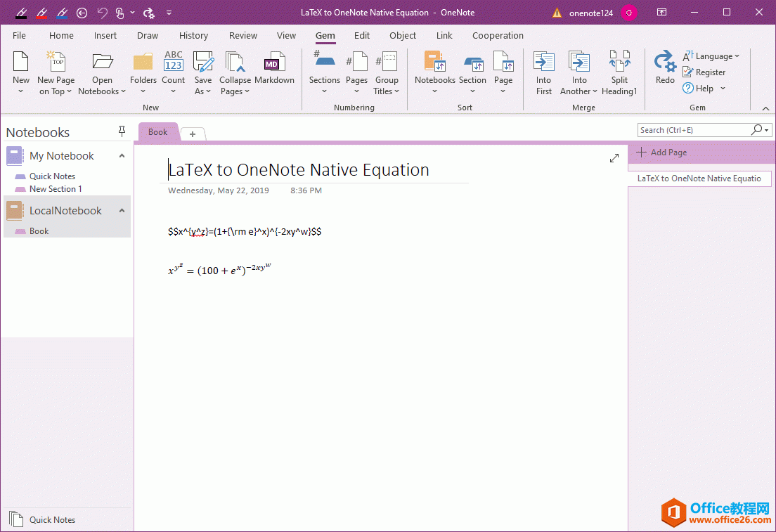Collapse the My Notebook section list
This screenshot has width=776, height=532.
tap(121, 155)
